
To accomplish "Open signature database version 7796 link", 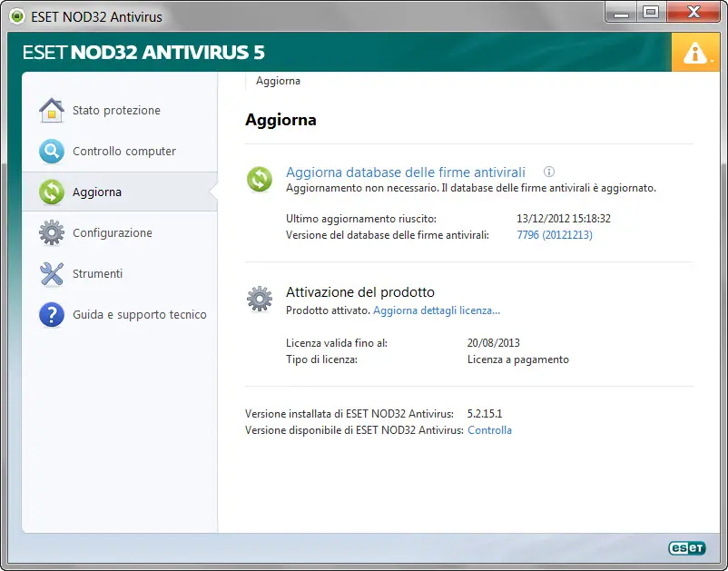I will 555,235.
